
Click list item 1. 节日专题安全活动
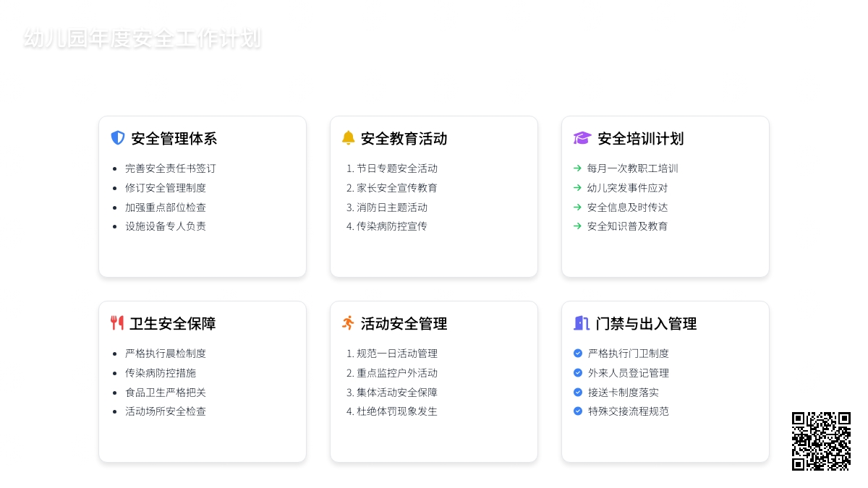click(392, 168)
